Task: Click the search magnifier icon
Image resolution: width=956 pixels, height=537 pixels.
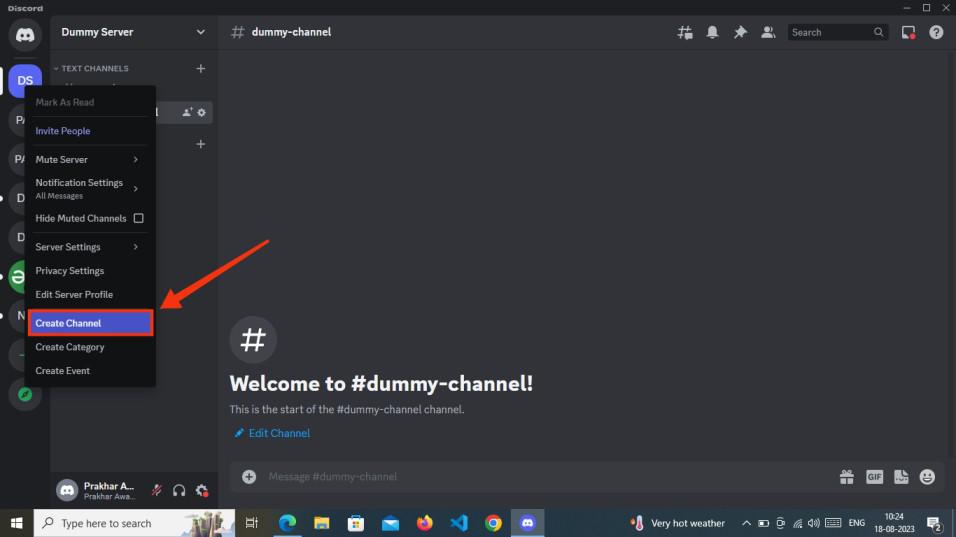Action: coord(878,32)
